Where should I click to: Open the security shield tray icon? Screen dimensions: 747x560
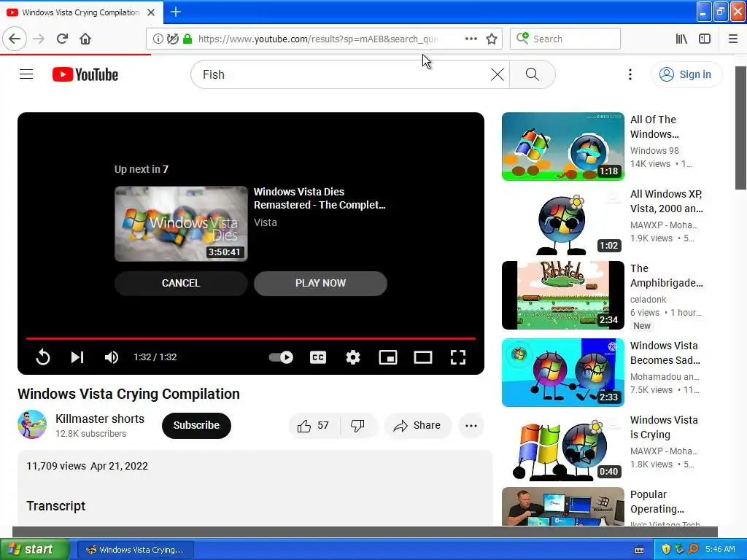665,550
